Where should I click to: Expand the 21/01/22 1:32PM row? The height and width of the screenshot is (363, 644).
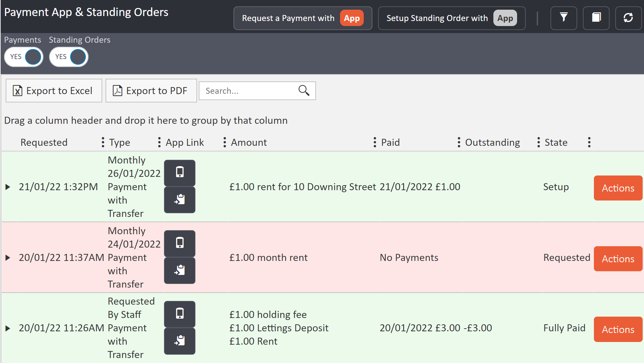pos(8,187)
